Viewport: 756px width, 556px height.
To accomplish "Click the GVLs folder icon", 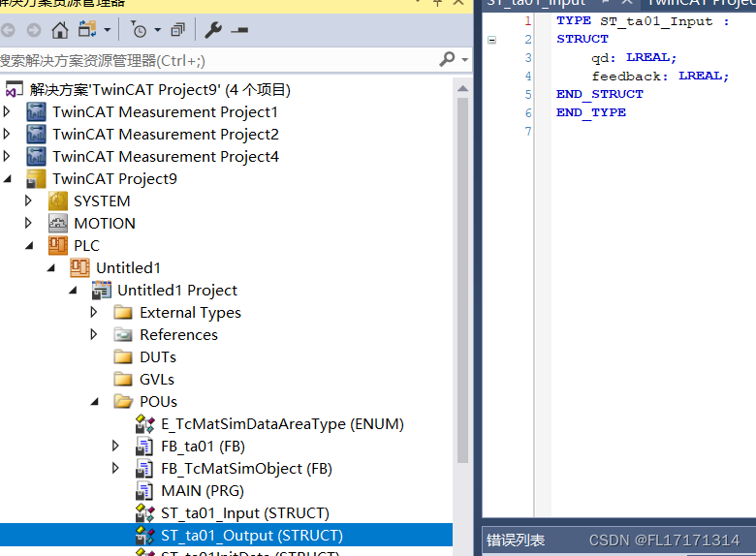I will coord(123,379).
